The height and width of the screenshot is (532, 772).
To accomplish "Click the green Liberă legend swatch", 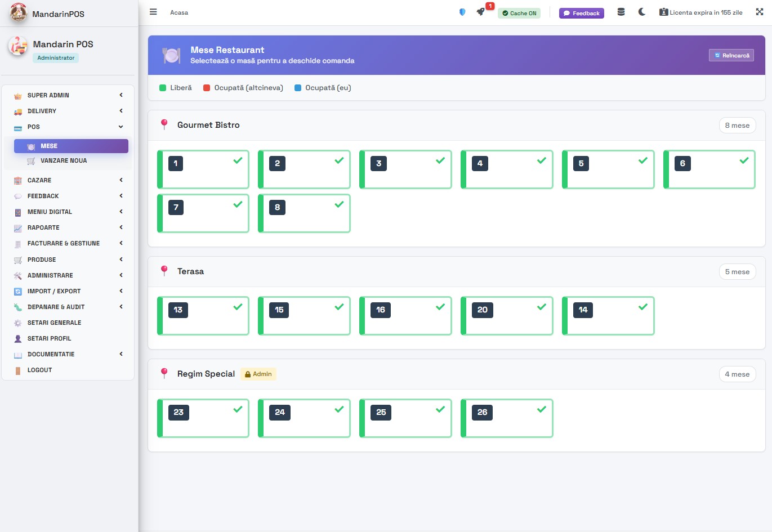I will 163,88.
